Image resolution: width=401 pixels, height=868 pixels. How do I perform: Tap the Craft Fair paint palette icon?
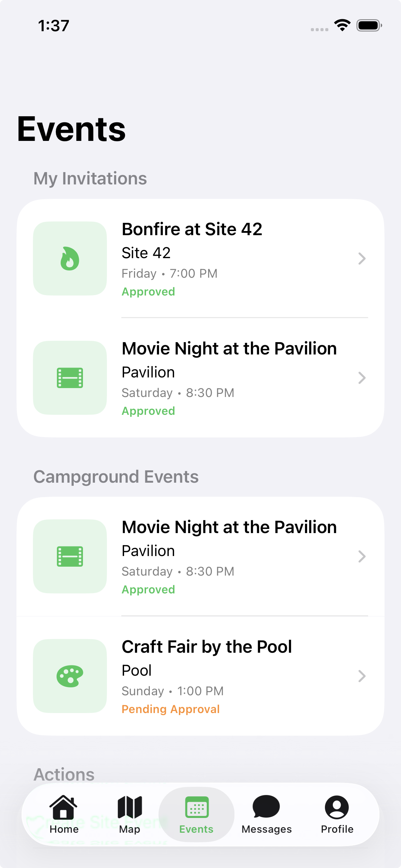coord(70,676)
